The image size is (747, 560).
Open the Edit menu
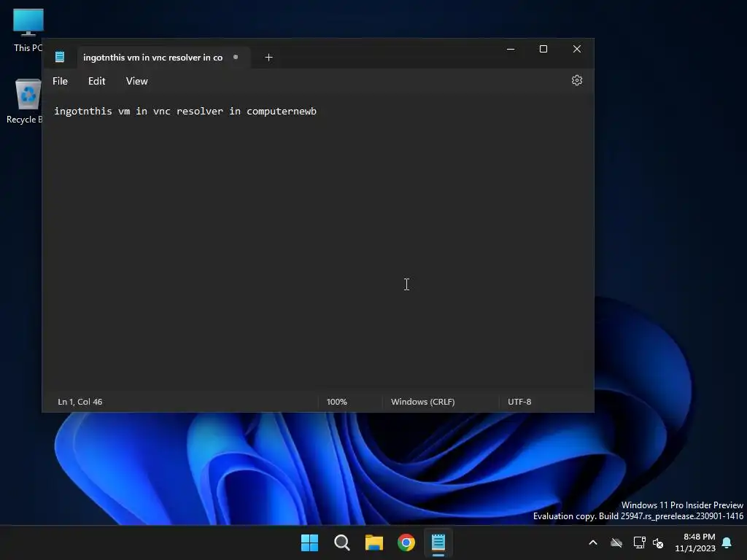click(x=97, y=81)
